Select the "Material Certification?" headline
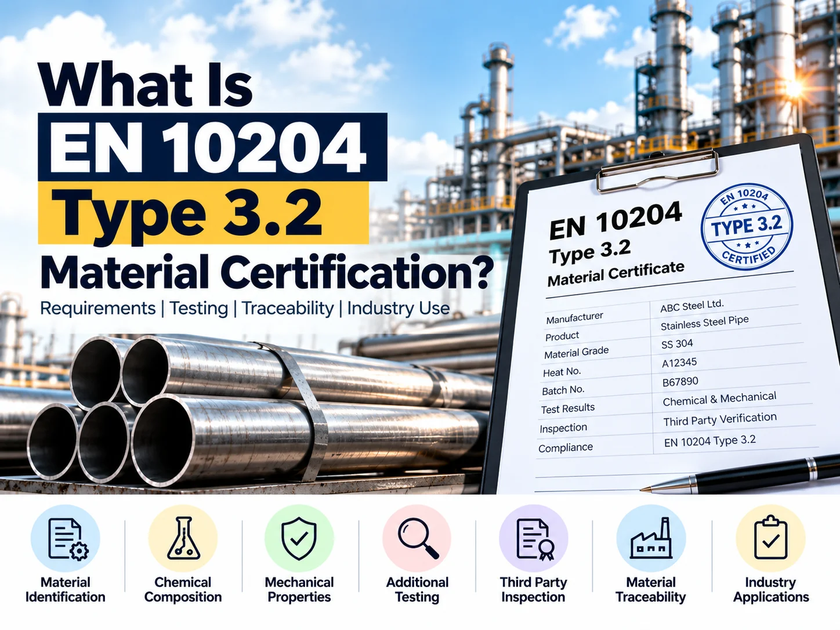 click(x=267, y=271)
